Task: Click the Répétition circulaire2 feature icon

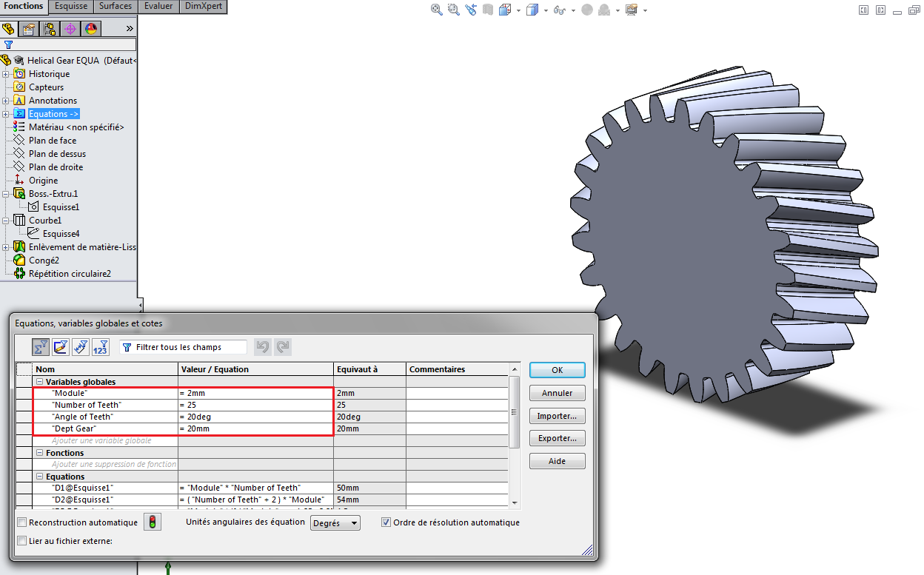Action: pos(19,273)
